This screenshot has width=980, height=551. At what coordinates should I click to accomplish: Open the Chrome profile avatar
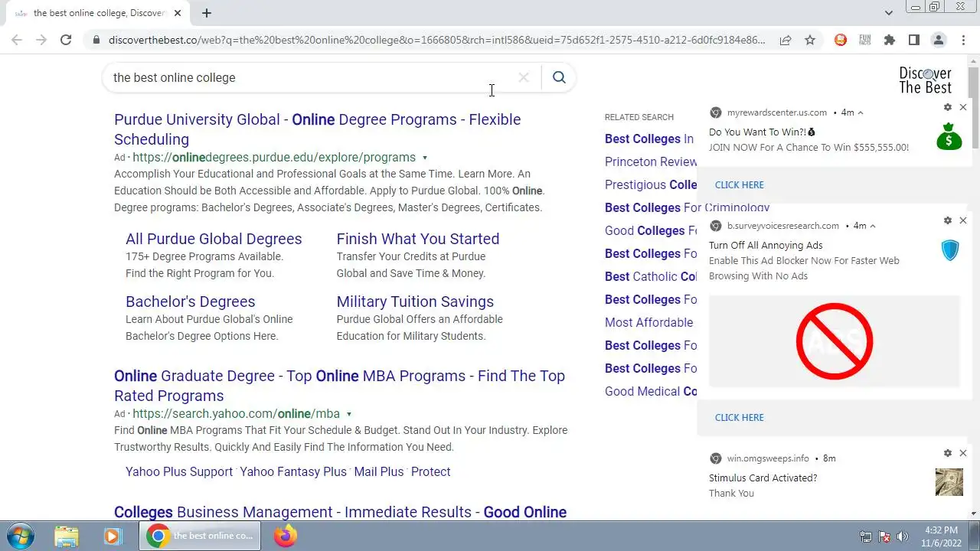click(939, 40)
